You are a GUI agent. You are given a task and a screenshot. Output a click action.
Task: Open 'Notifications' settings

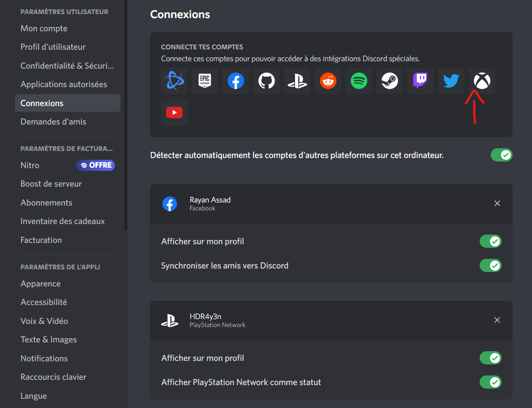[68, 359]
